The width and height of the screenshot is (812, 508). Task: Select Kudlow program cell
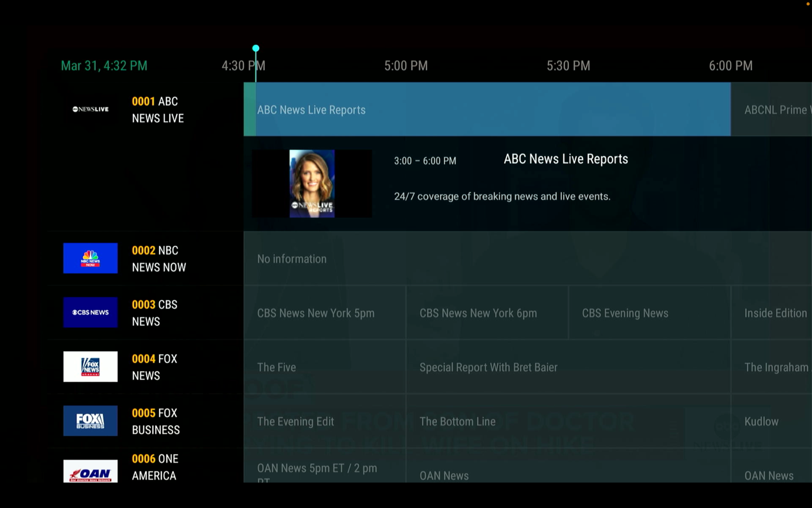click(772, 421)
